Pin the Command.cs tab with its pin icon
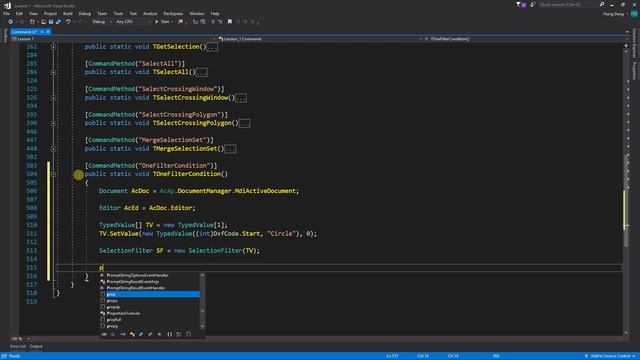Screen dimensions: 640x360 42,32
